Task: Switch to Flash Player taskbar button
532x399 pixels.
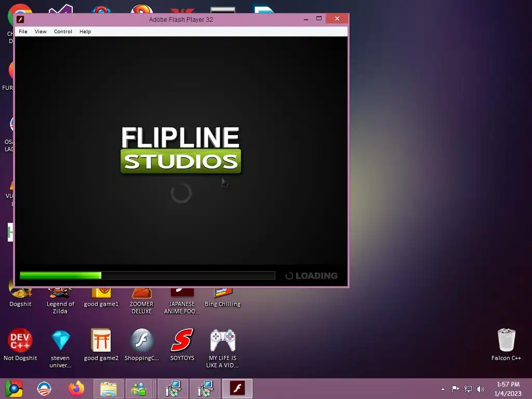Action: (x=237, y=389)
